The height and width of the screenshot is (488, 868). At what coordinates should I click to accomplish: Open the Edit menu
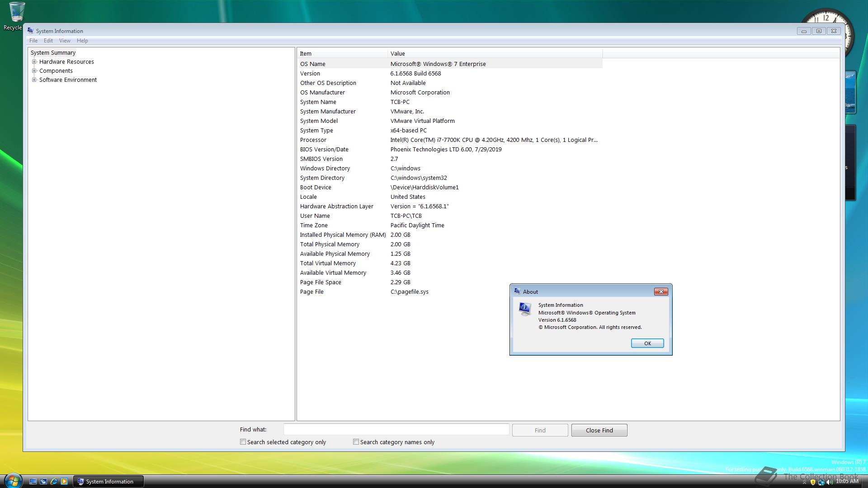click(x=48, y=41)
